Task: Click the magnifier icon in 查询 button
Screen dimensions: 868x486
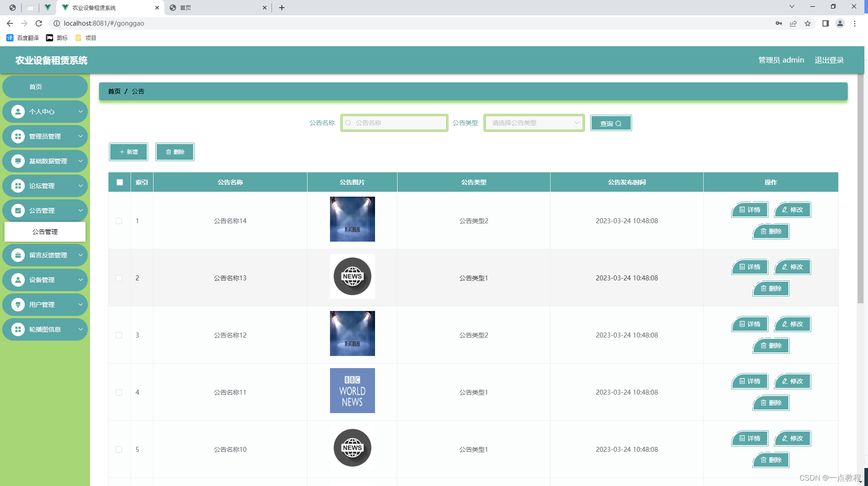Action: 619,123
